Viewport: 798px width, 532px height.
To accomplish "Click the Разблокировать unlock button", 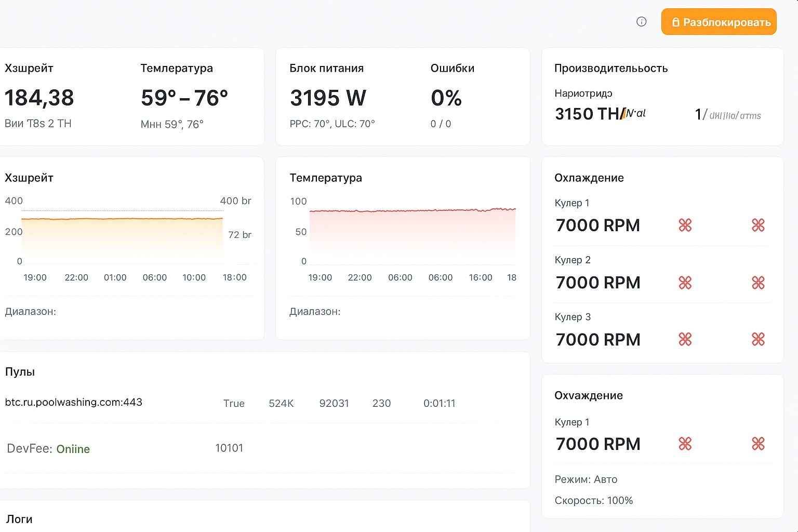I will pos(719,22).
